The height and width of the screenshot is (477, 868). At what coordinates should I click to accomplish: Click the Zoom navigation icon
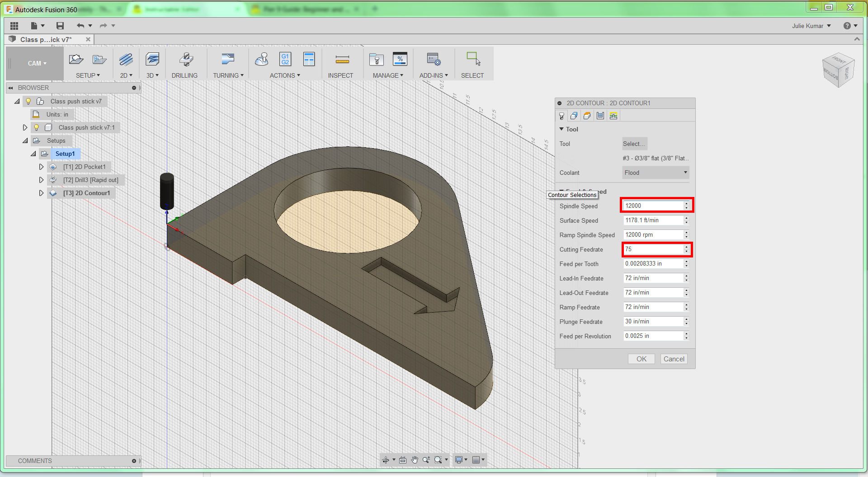click(426, 460)
